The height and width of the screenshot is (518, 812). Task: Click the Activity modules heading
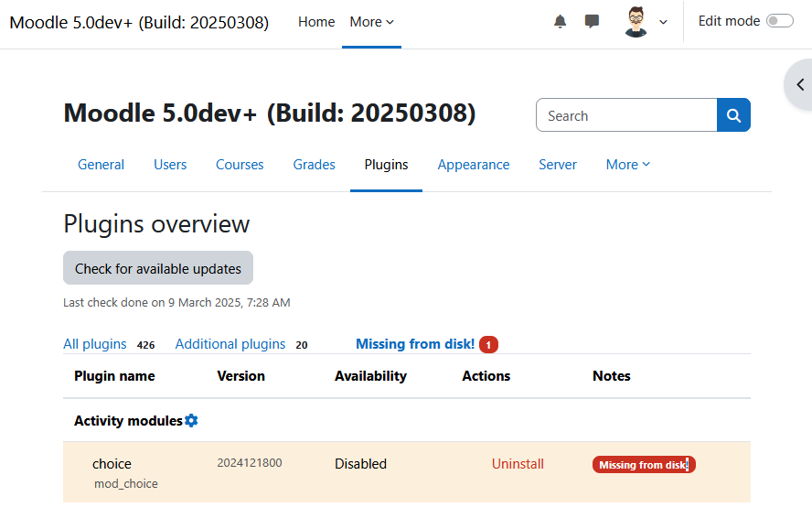pyautogui.click(x=128, y=421)
